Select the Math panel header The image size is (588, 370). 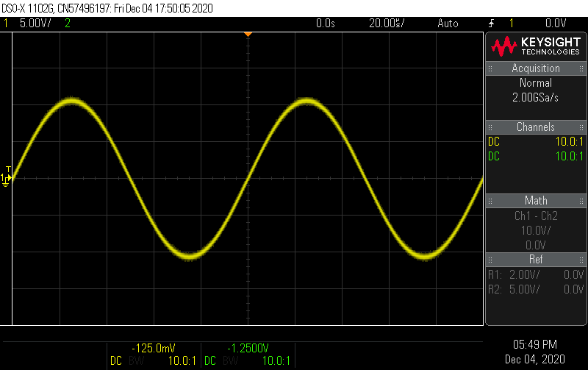536,201
